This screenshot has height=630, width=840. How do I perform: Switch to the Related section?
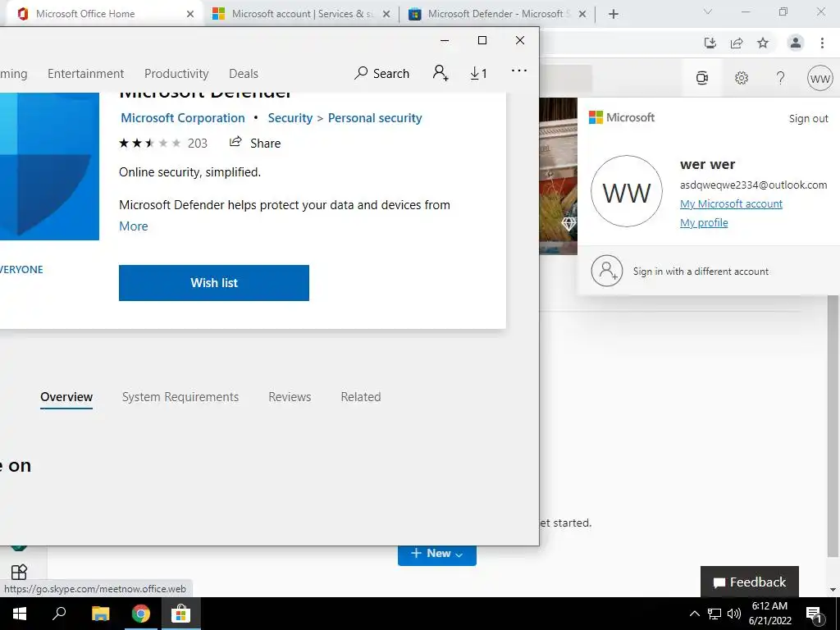pos(361,397)
